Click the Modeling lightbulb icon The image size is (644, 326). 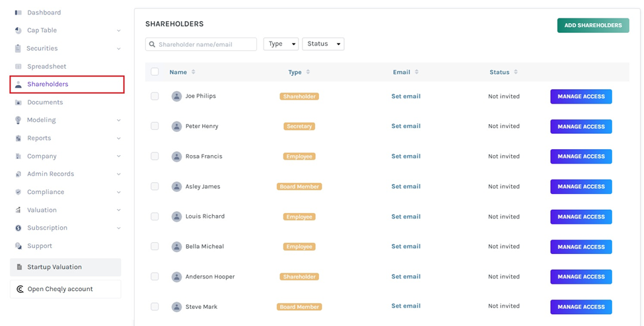18,120
